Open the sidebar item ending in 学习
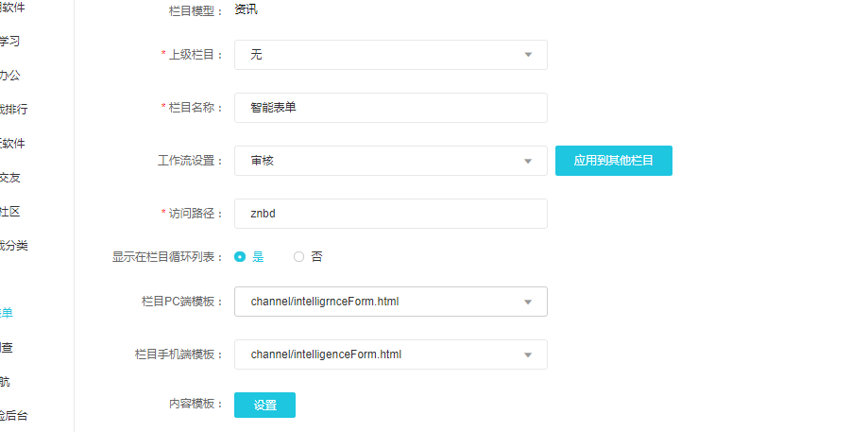 tap(10, 41)
